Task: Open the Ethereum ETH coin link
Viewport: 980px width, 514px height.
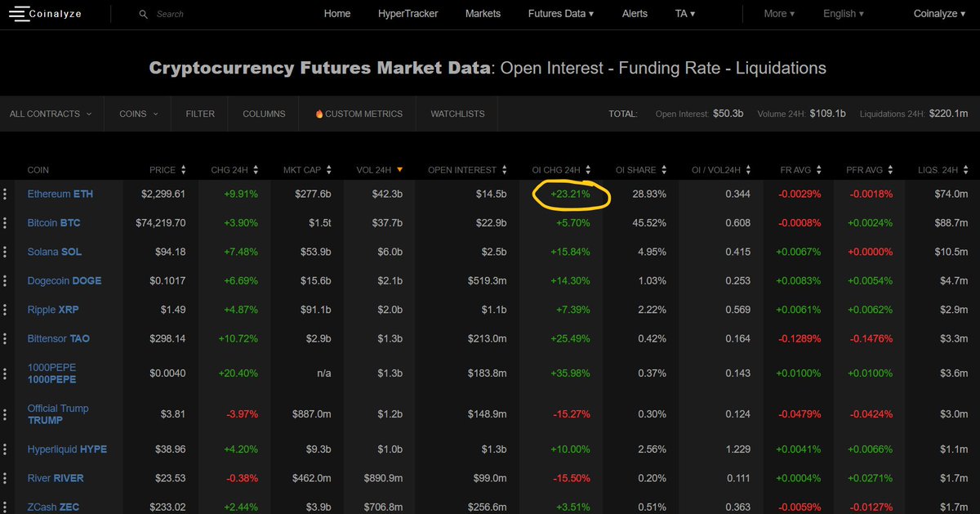Action: pyautogui.click(x=60, y=194)
